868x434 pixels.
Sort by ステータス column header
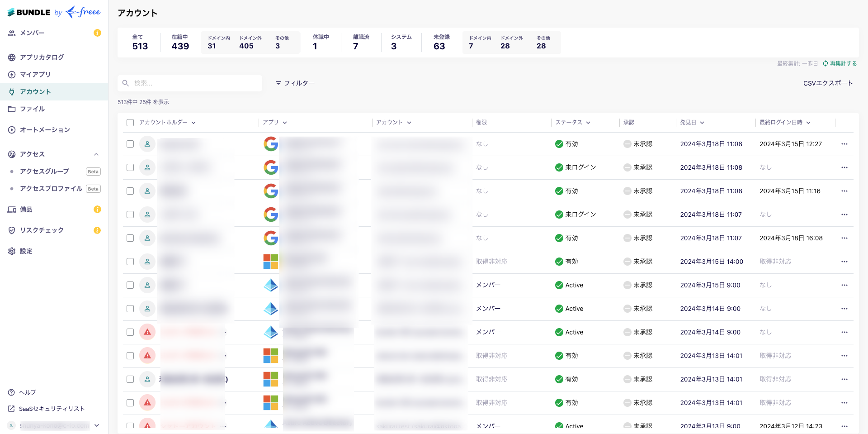coord(572,123)
